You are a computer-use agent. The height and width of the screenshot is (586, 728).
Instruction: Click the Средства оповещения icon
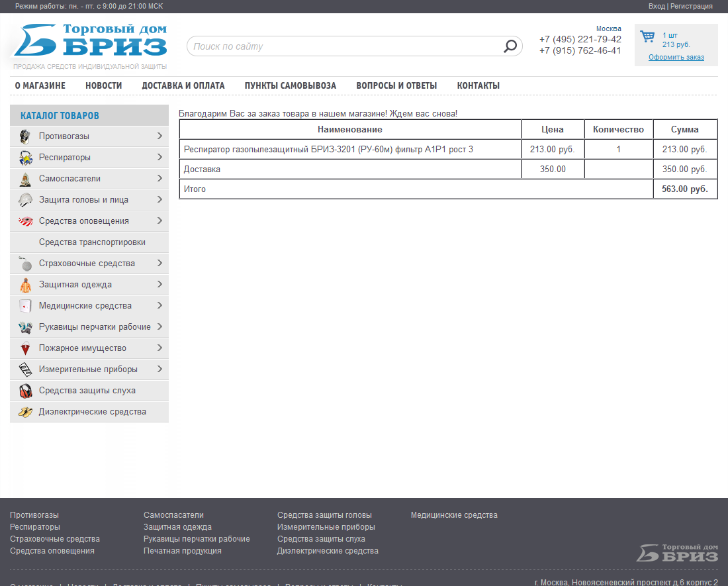coord(26,221)
